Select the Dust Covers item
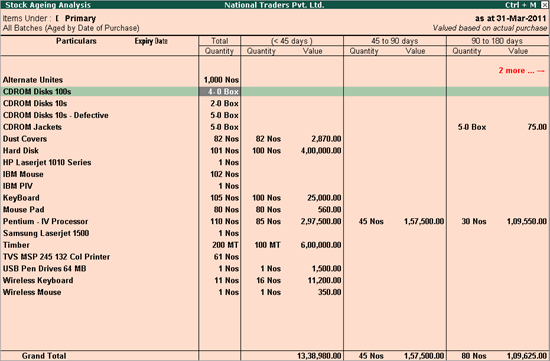The width and height of the screenshot is (550, 361). click(25, 139)
